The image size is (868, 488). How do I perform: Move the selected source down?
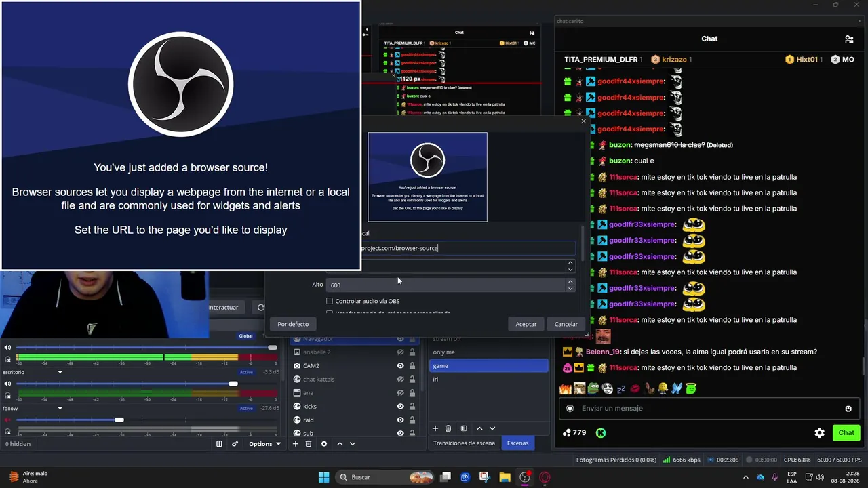click(x=353, y=444)
